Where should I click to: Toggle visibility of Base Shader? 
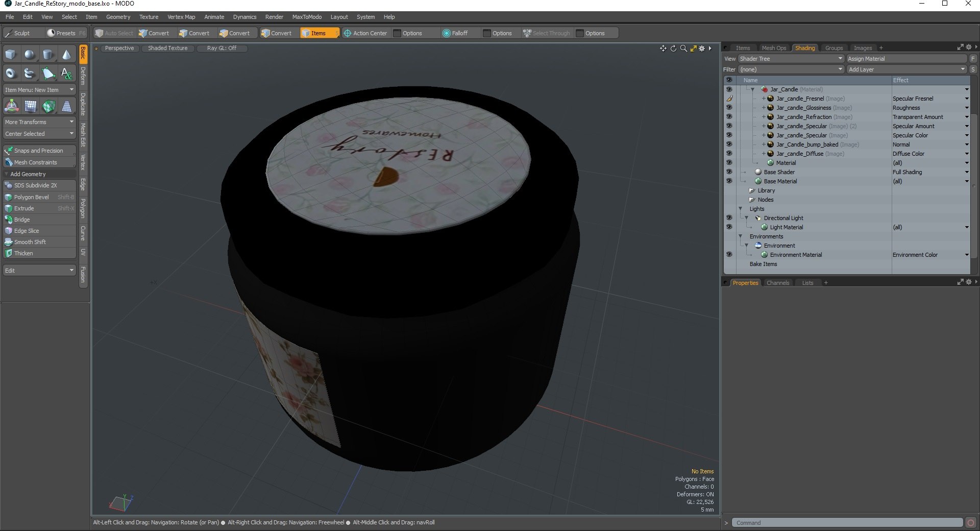(x=729, y=172)
